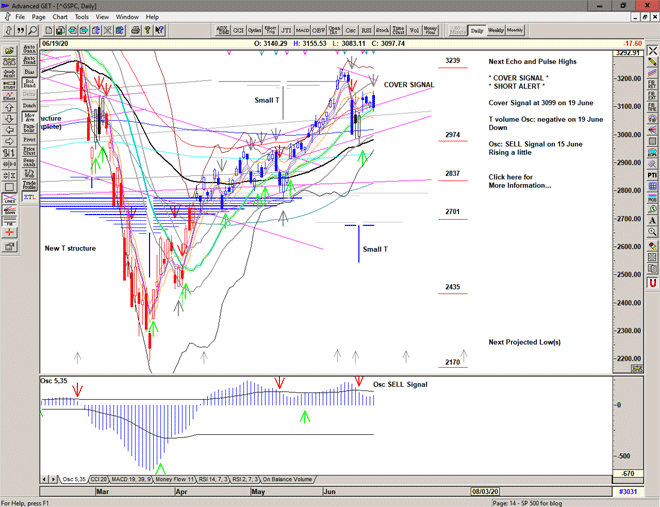
Task: Toggle the Bias study
Action: pyautogui.click(x=29, y=72)
